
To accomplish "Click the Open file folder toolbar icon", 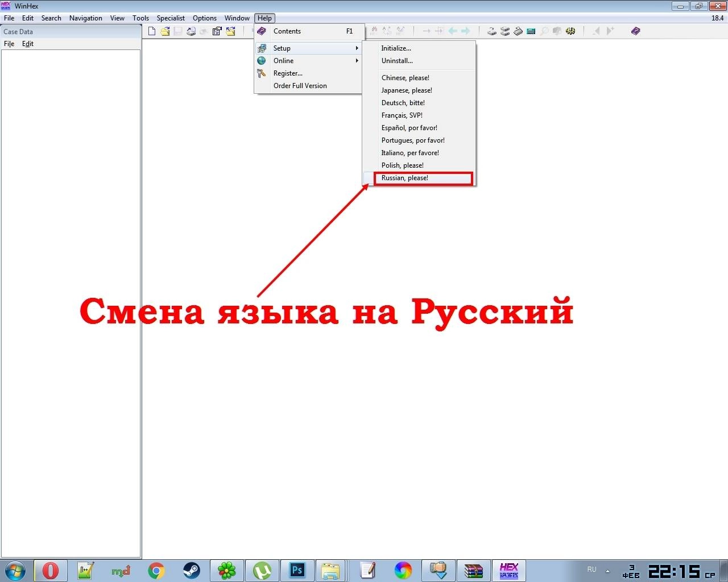I will point(165,31).
